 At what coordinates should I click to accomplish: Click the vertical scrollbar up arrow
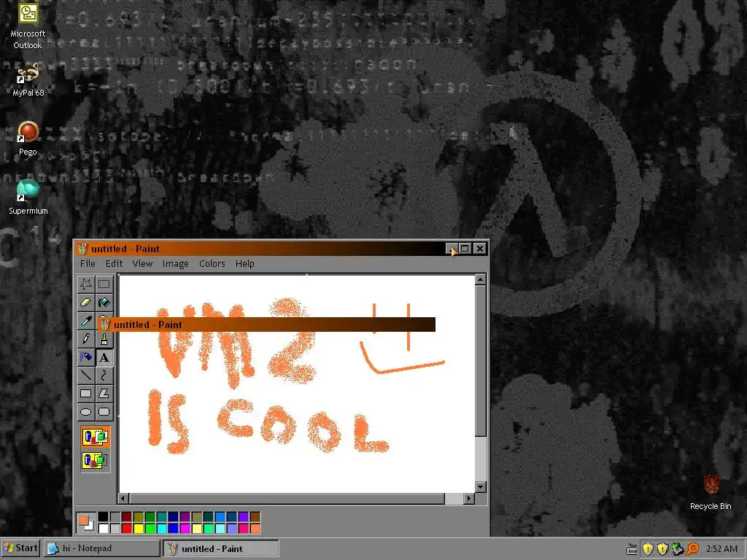point(481,279)
